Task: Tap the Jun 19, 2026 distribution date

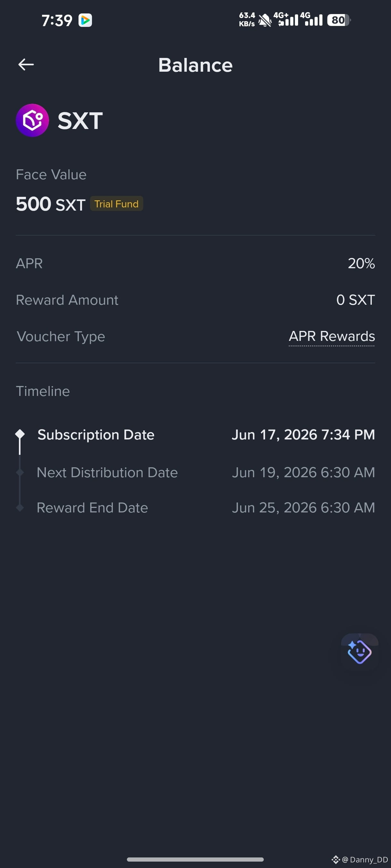Action: tap(303, 472)
